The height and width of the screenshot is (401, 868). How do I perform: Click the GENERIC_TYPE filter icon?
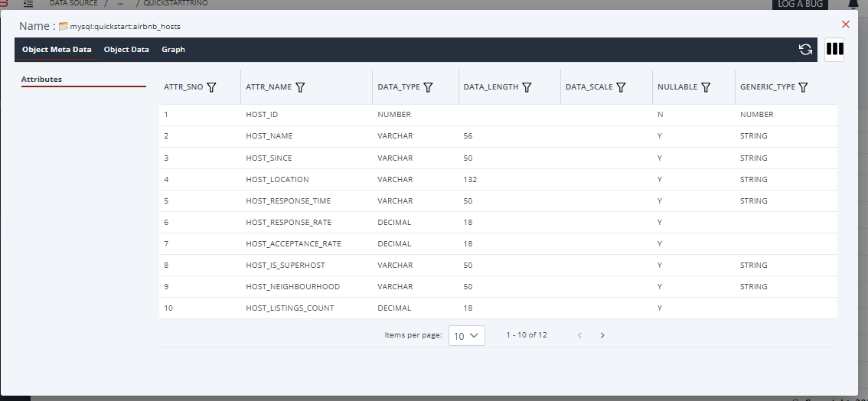click(803, 87)
